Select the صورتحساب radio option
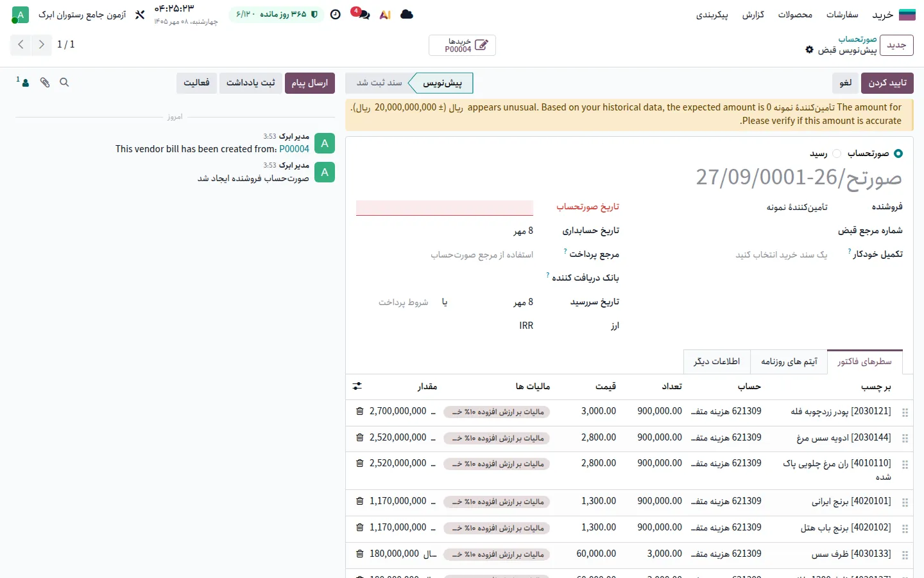This screenshot has height=578, width=924. point(898,153)
